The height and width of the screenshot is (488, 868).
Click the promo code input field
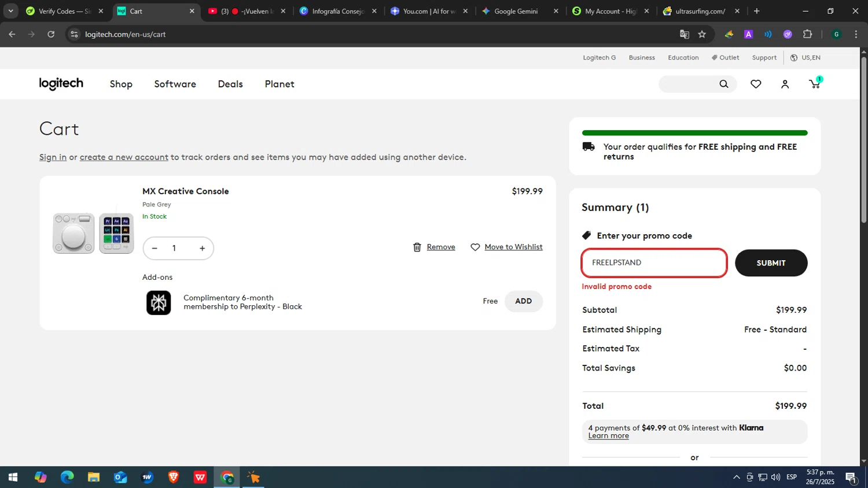point(654,263)
